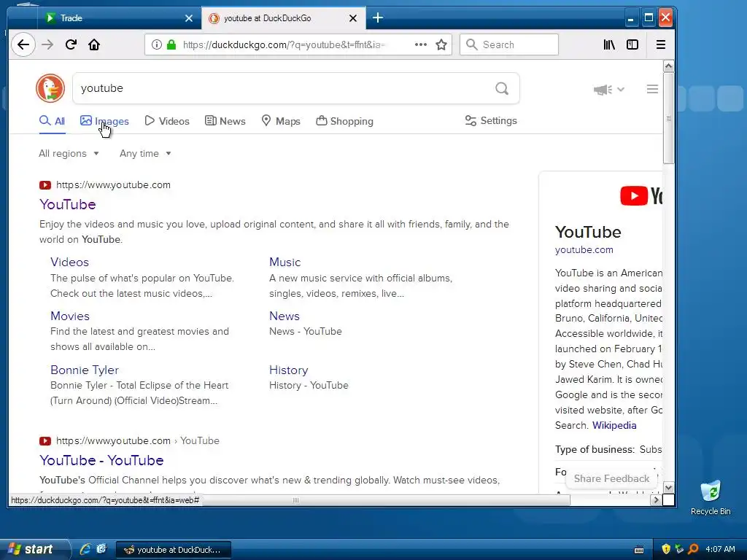Click the Firefox Search input field

[x=509, y=44]
